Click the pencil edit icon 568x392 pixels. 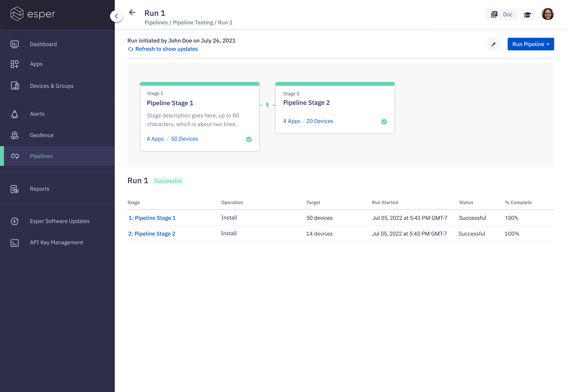[x=493, y=44]
